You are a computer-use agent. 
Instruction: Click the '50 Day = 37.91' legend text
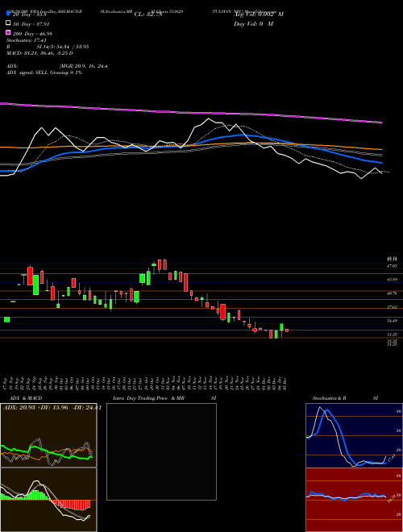click(x=31, y=23)
